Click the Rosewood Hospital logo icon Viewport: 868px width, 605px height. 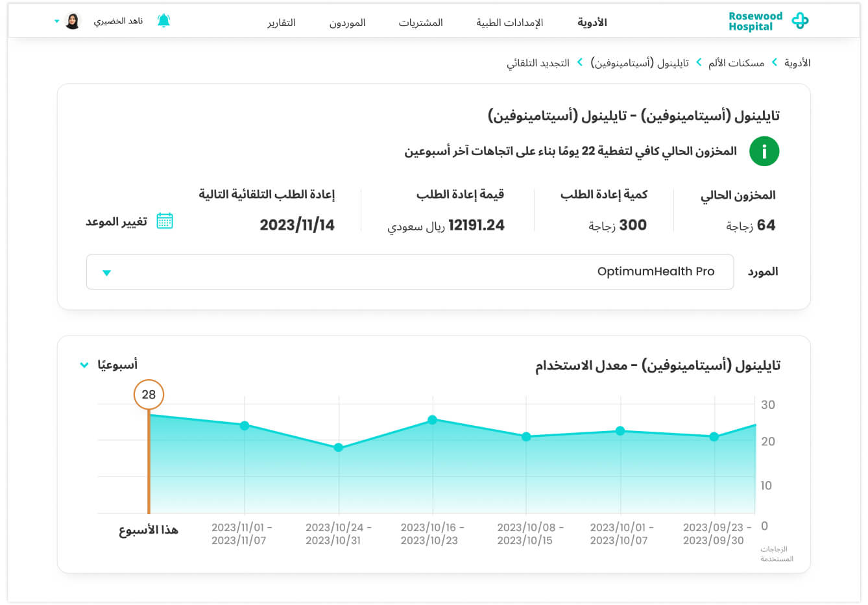coord(800,21)
